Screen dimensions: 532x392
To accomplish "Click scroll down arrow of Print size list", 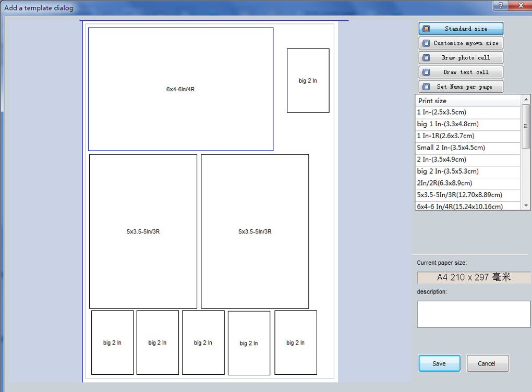I will point(526,205).
